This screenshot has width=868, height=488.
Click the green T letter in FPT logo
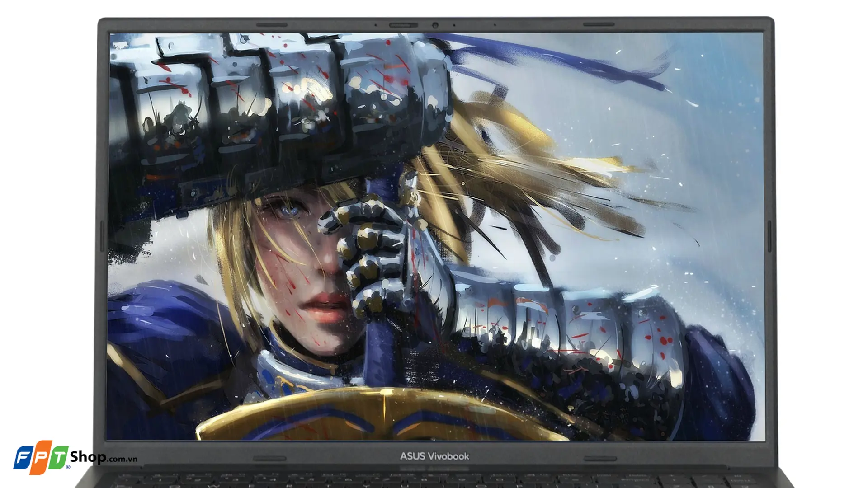tap(59, 456)
